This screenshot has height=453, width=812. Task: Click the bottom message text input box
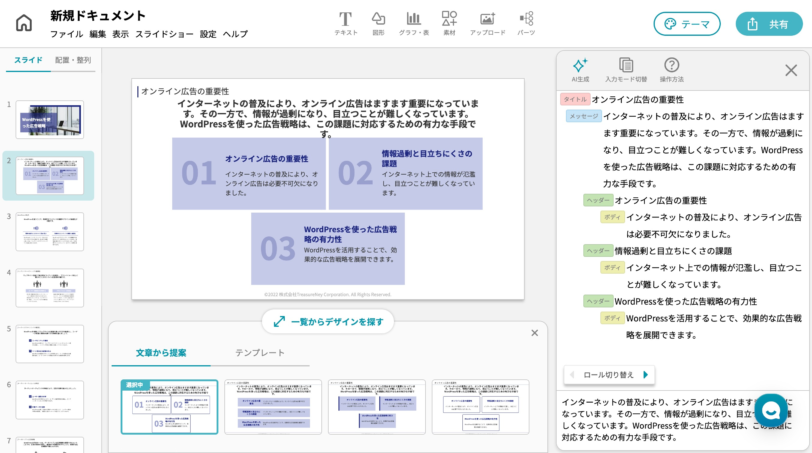[x=683, y=420]
